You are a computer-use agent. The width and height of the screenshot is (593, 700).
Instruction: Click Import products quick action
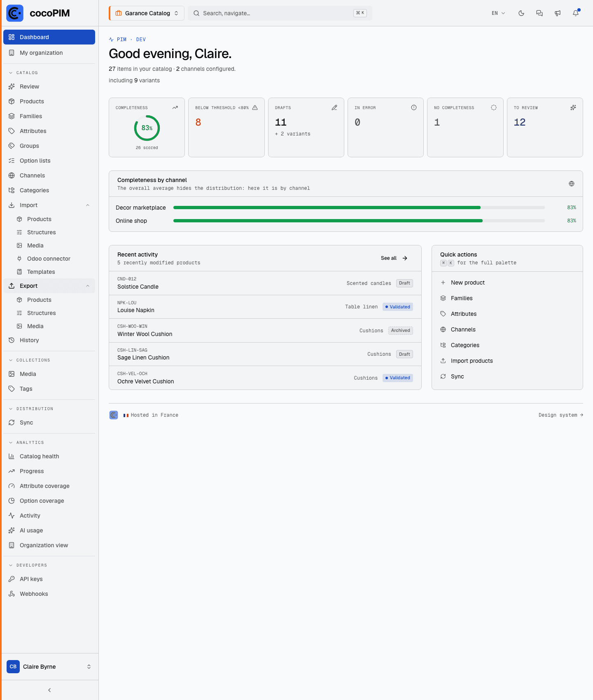(x=507, y=361)
